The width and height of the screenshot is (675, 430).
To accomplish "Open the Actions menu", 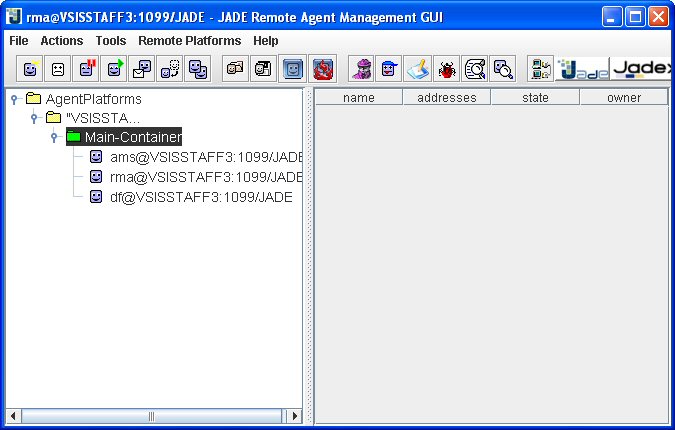I will point(62,40).
